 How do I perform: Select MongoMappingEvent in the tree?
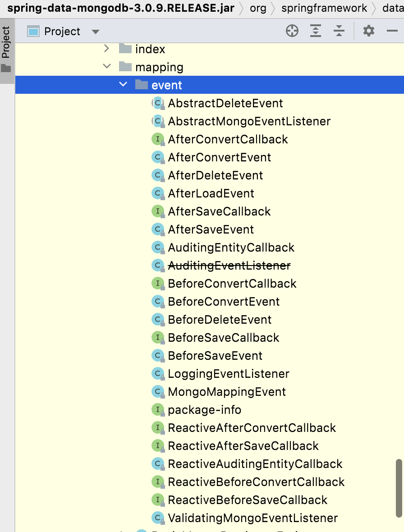click(x=227, y=391)
